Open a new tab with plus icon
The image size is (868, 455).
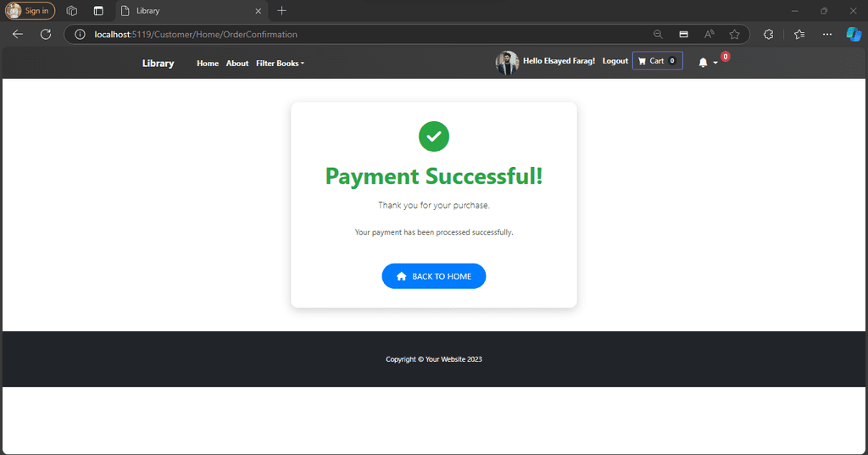(281, 10)
